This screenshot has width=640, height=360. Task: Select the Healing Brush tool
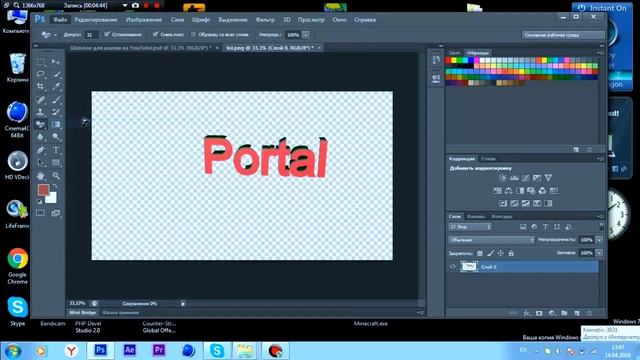tap(40, 100)
